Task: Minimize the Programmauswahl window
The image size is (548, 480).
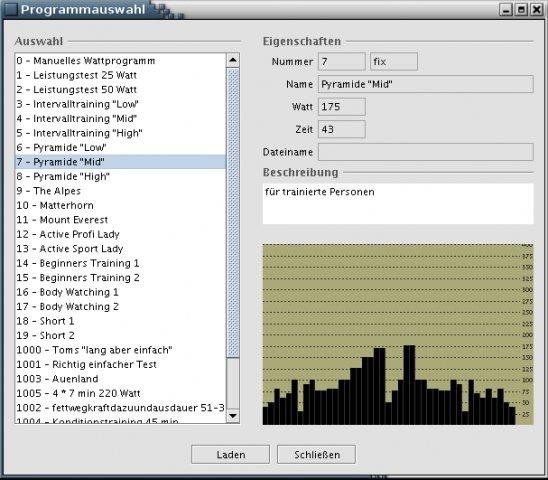Action: click(x=505, y=9)
